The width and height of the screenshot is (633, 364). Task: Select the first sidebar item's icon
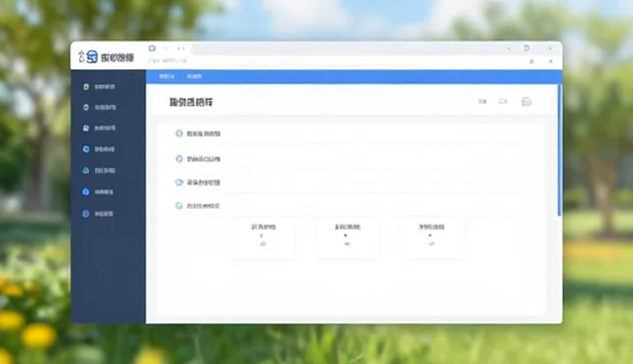click(x=86, y=87)
